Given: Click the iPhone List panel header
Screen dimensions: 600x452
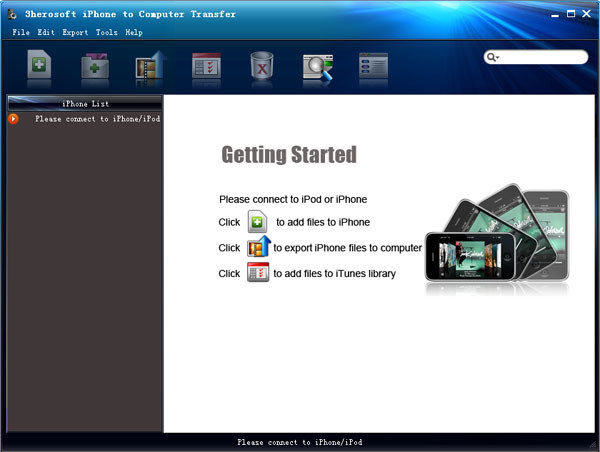Looking at the screenshot, I should [x=85, y=103].
